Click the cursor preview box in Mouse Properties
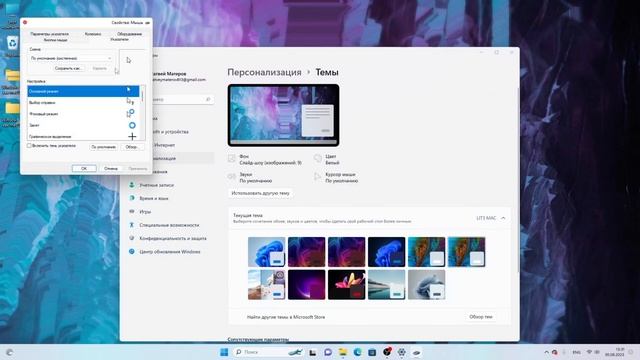This screenshot has height=360, width=640. coord(133,63)
